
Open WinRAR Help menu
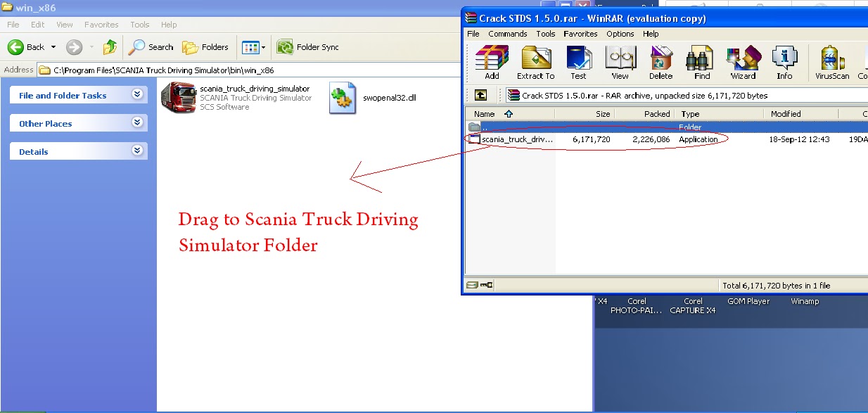(x=651, y=33)
